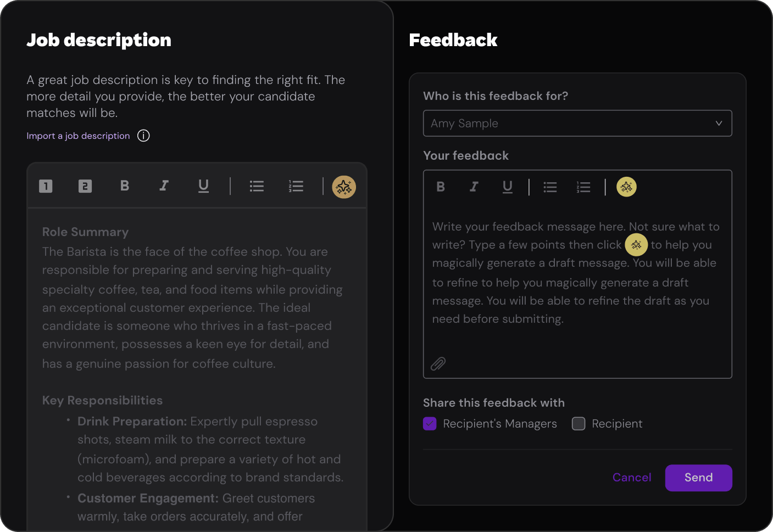This screenshot has height=532, width=773.
Task: Open the Amy Sample recipient dropdown
Action: click(x=577, y=124)
